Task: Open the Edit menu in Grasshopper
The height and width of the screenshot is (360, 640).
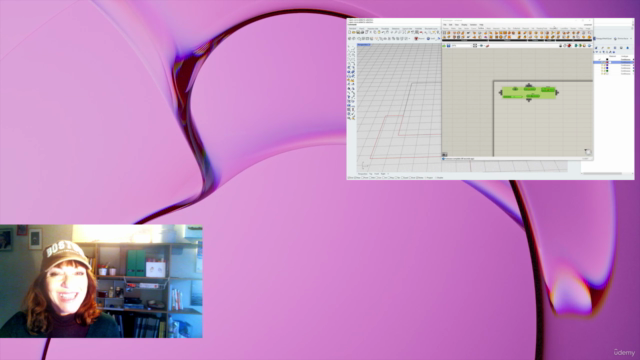Action: [x=451, y=24]
